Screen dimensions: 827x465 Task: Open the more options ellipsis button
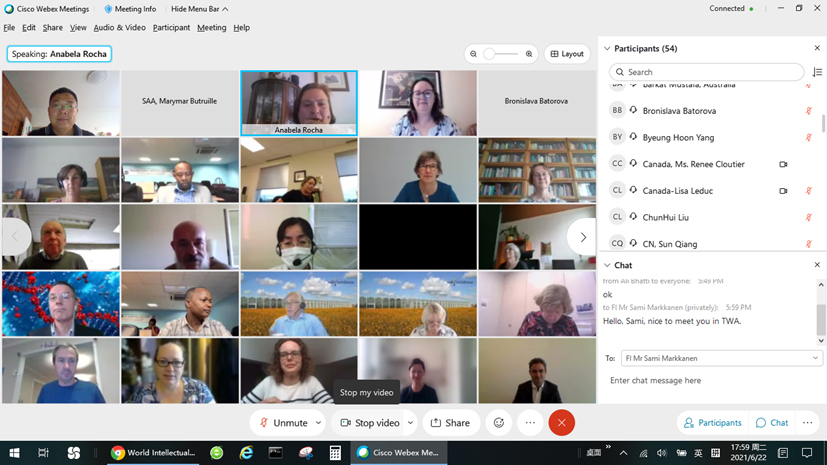pos(530,423)
